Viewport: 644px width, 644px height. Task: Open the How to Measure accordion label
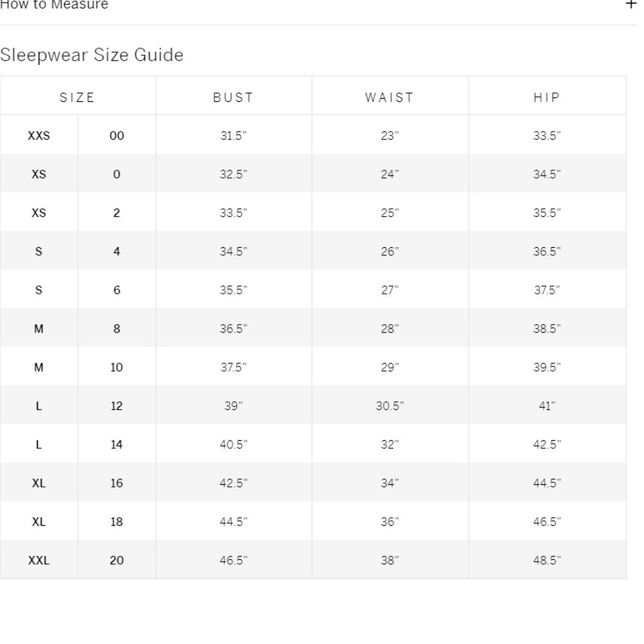click(54, 5)
